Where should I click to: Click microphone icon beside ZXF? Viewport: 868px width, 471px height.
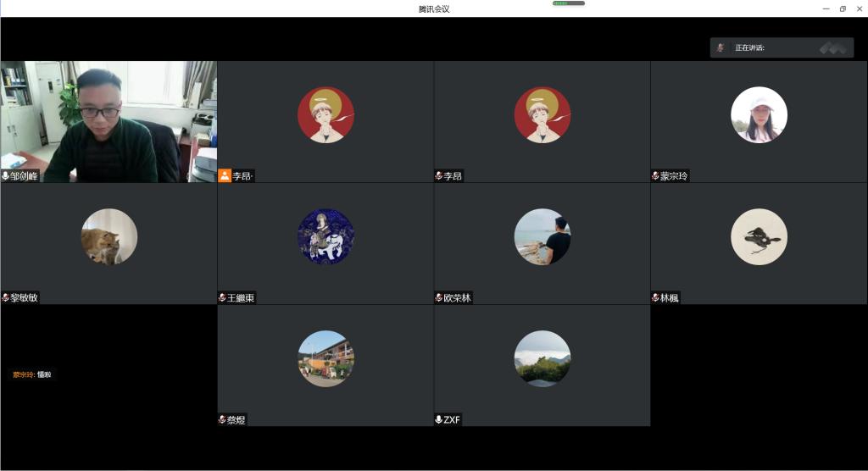tap(439, 420)
